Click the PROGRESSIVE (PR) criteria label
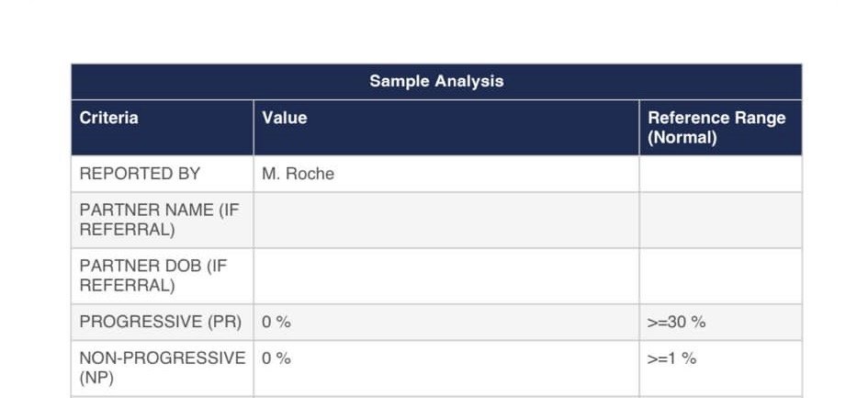Screen dimensions: 868x398 pyautogui.click(x=161, y=322)
